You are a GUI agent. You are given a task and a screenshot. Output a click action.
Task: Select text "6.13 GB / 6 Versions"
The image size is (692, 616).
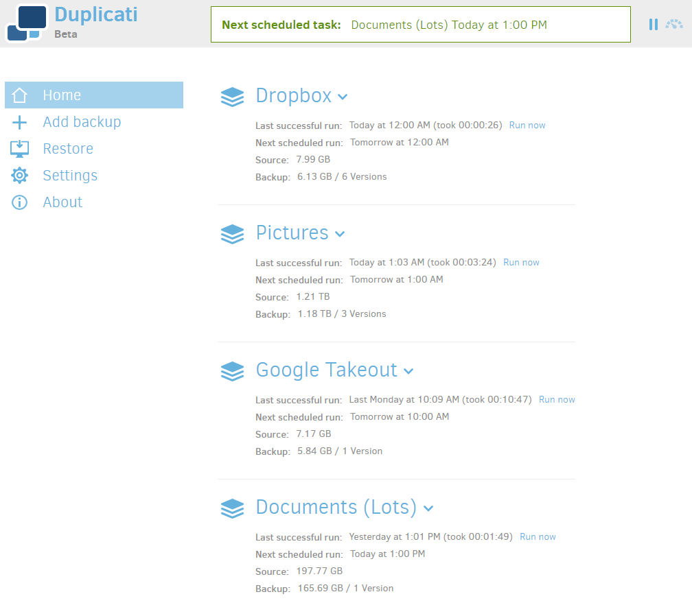(x=342, y=176)
